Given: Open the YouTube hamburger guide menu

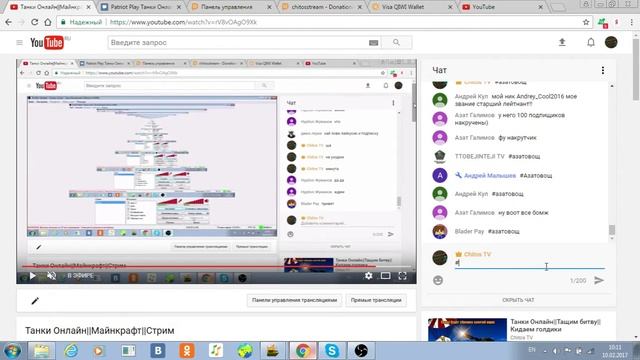Looking at the screenshot, I should pyautogui.click(x=19, y=42).
